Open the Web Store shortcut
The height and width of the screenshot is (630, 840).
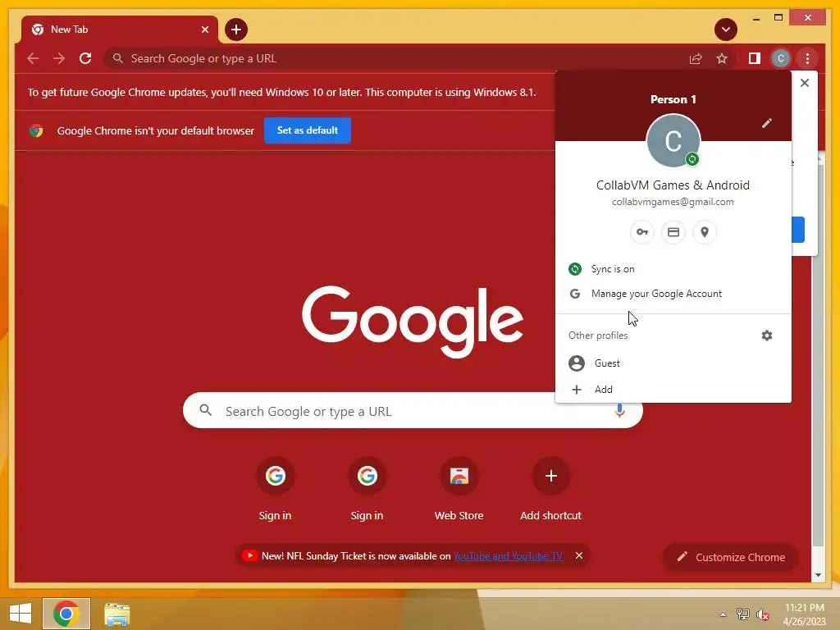459,489
